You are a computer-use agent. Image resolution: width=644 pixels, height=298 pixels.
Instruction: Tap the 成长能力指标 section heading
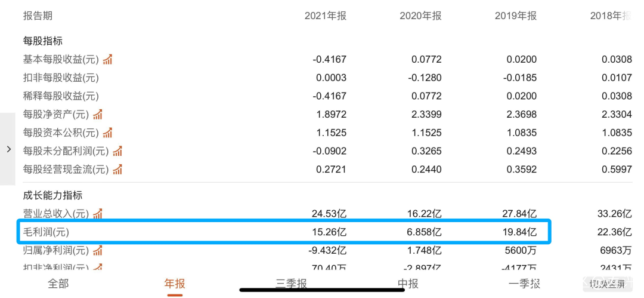(52, 195)
